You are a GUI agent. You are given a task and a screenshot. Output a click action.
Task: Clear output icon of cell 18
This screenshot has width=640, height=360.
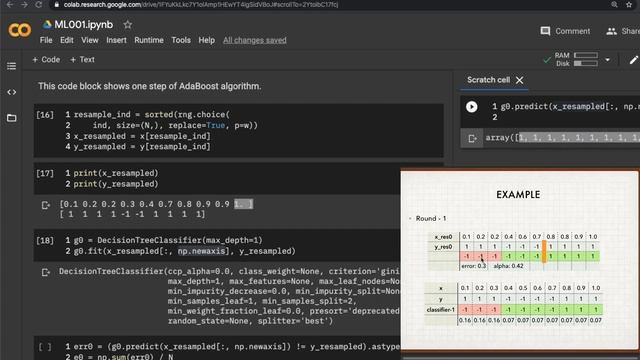coord(46,272)
